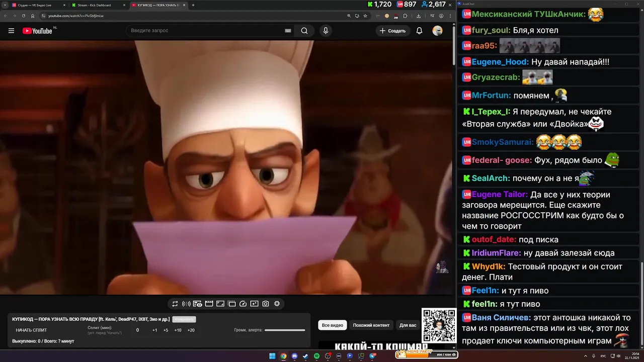Start voice search with the microphone icon
The height and width of the screenshot is (362, 644).
(x=326, y=31)
